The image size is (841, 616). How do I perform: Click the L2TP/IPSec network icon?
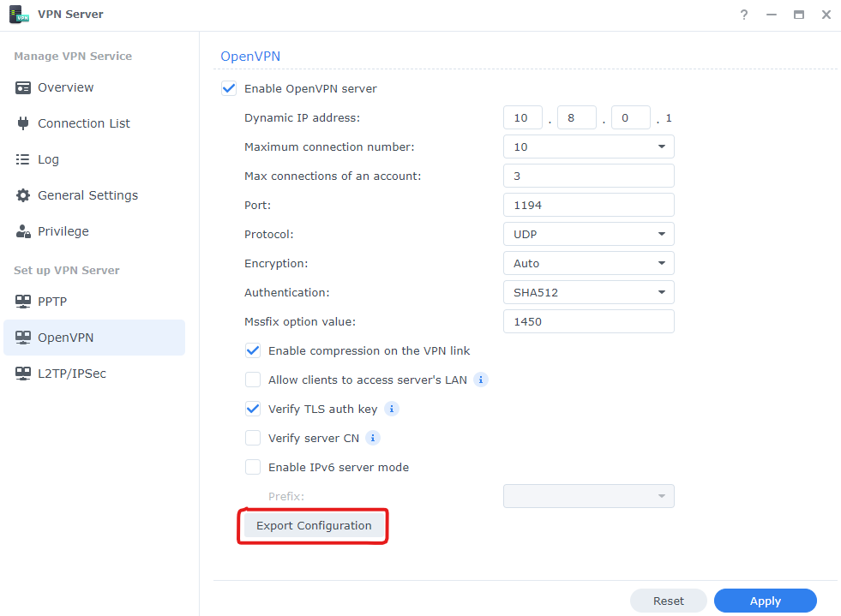[23, 374]
